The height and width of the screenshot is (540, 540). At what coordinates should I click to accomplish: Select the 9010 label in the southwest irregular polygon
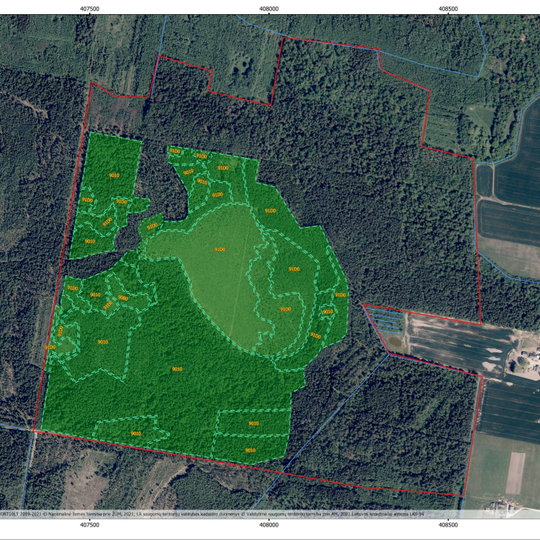(x=136, y=434)
